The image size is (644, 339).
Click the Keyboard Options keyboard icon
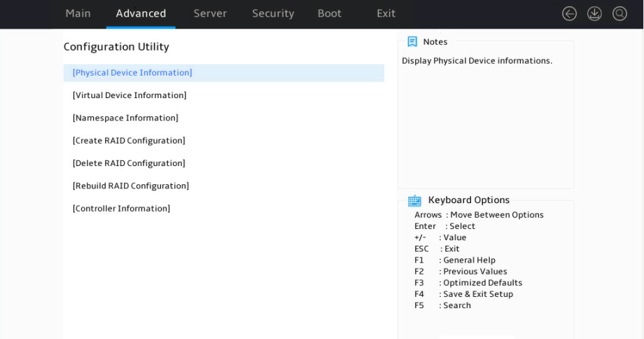coord(414,200)
